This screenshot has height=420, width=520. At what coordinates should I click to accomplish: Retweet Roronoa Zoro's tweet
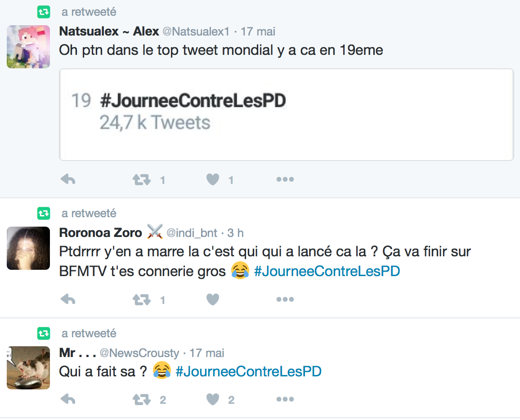[141, 299]
